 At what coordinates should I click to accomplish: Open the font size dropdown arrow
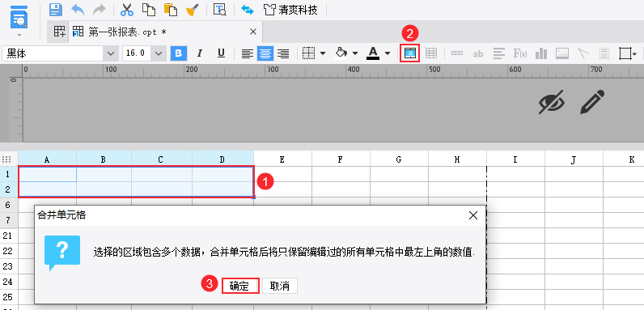click(x=159, y=53)
